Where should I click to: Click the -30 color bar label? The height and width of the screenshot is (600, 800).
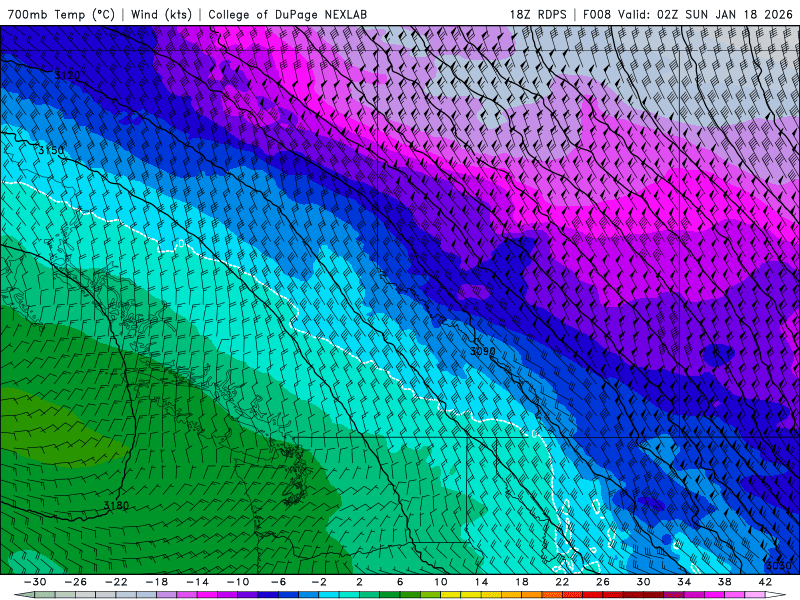35,582
